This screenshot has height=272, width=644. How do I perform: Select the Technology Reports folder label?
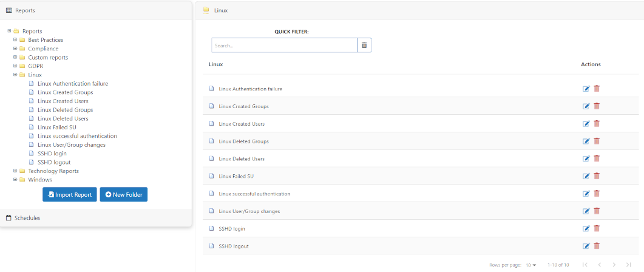pos(53,171)
